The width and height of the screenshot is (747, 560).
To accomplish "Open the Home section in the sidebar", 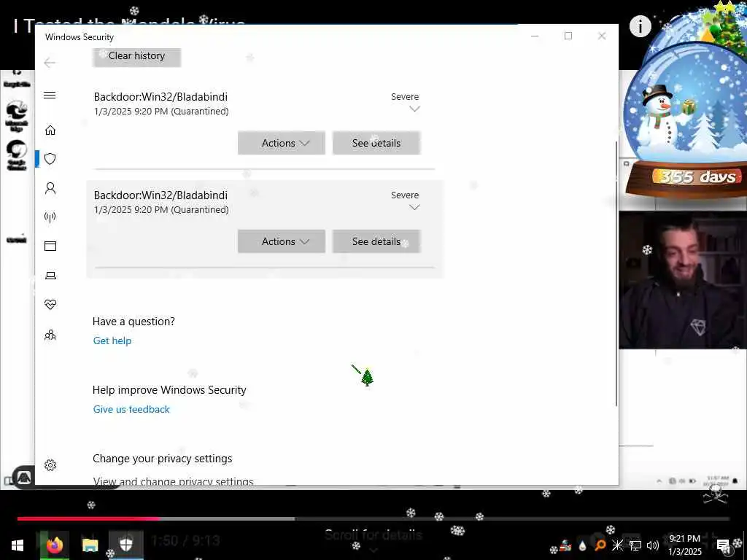I will click(50, 130).
